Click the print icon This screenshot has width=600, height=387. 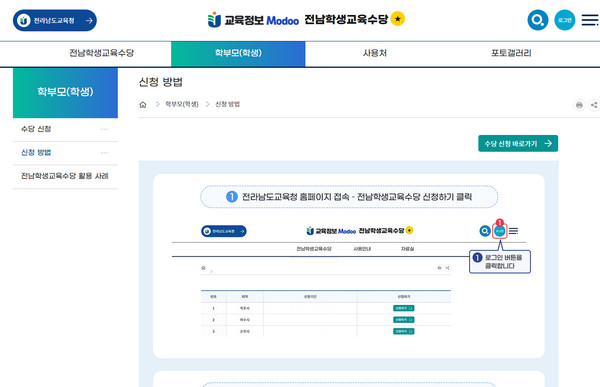(579, 105)
